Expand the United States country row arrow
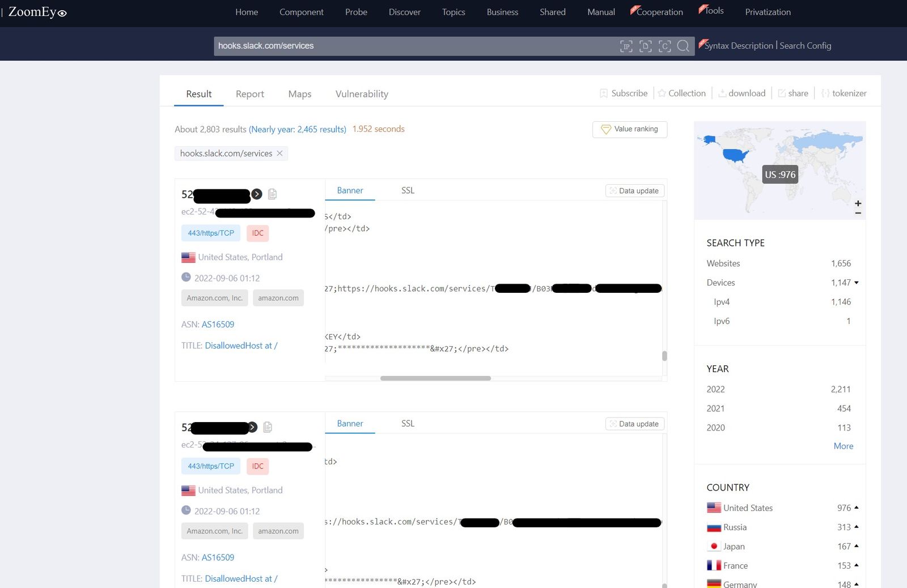 (856, 508)
